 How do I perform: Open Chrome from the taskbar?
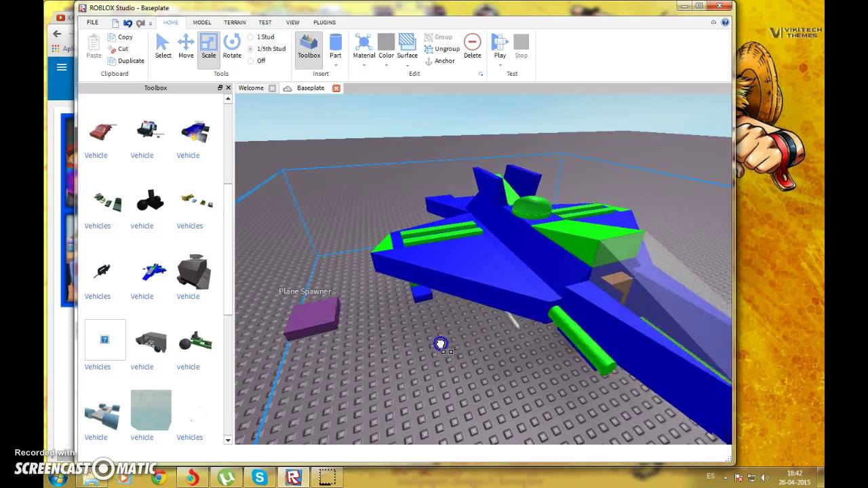(159, 477)
